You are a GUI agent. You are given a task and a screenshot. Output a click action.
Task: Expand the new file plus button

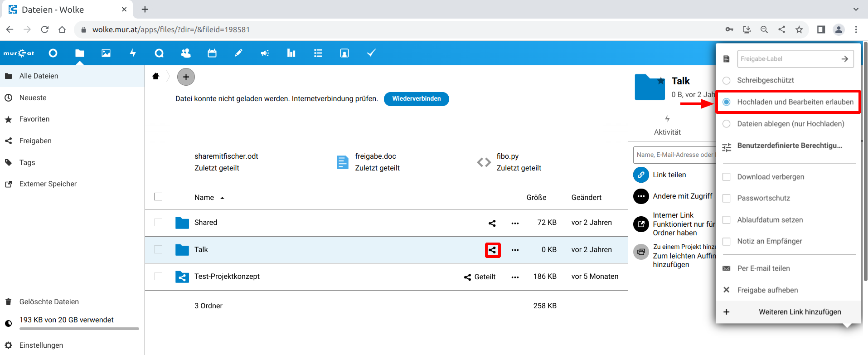(x=186, y=77)
